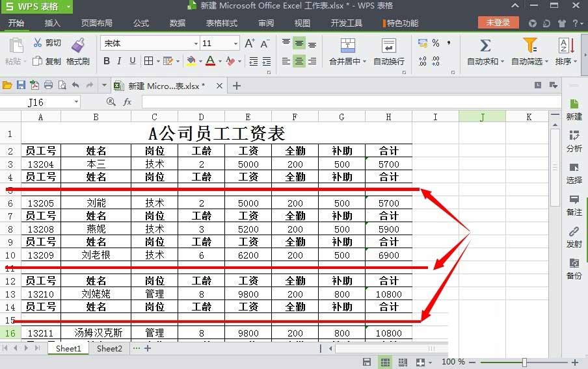Toggle italic formatting
Viewport: 588px width, 369px height.
[x=119, y=61]
